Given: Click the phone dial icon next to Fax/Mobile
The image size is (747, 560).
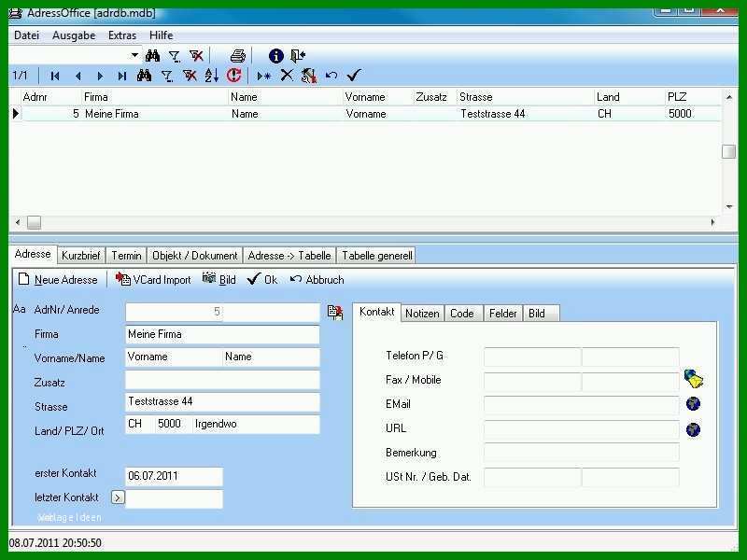Looking at the screenshot, I should pyautogui.click(x=694, y=379).
